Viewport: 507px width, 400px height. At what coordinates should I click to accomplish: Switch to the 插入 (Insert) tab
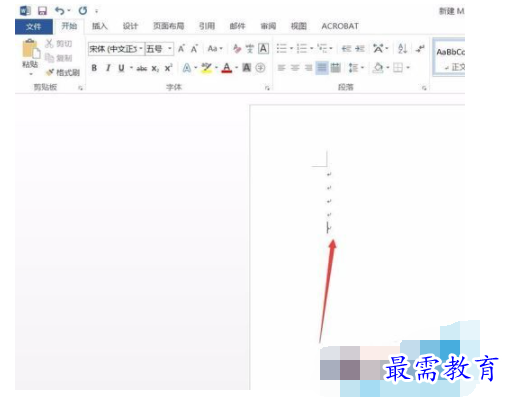coord(100,26)
